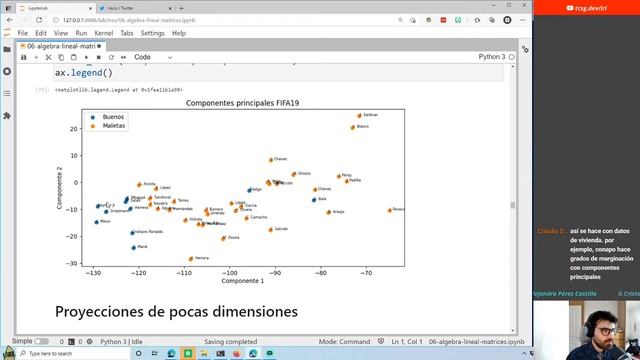
Task: Run the selected cell
Action: [86, 58]
